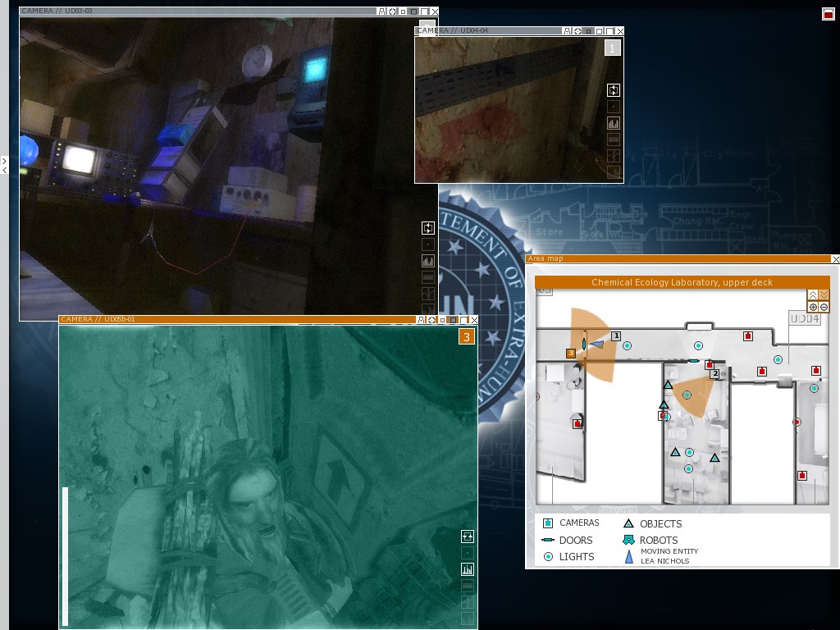
Task: Go up one deck with the map's up chevron
Action: click(x=813, y=294)
